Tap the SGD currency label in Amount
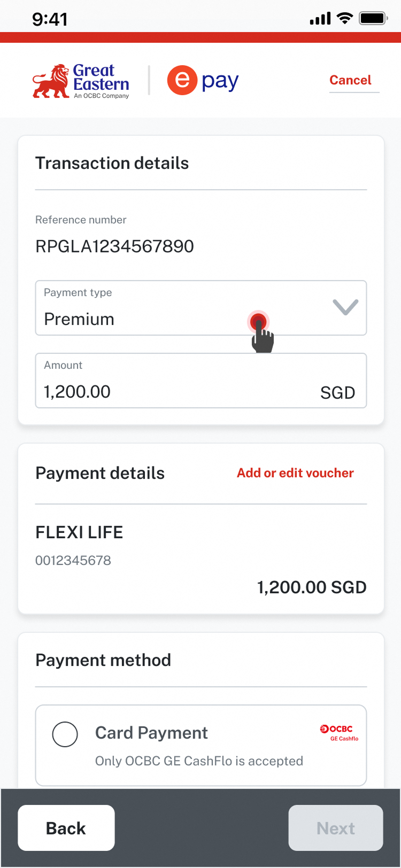Viewport: 401px width, 868px height. tap(337, 393)
